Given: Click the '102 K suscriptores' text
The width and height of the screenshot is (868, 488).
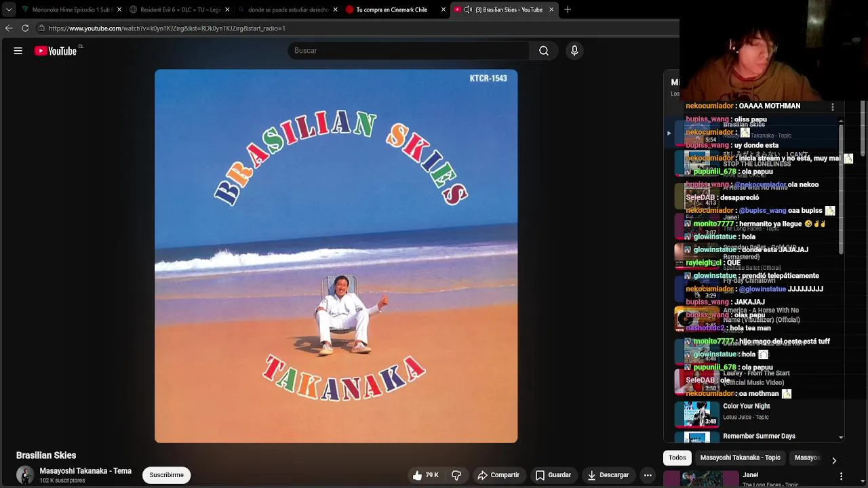Looking at the screenshot, I should tap(62, 481).
